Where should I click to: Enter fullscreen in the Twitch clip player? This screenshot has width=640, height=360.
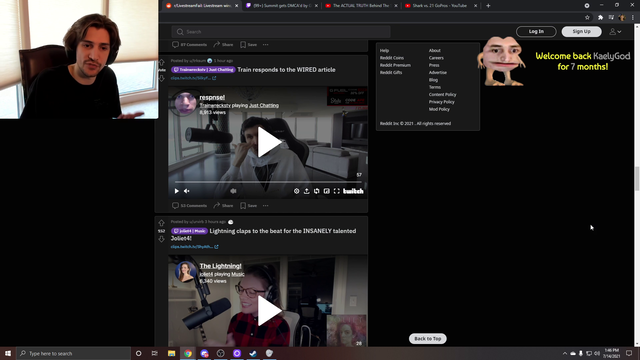[337, 191]
